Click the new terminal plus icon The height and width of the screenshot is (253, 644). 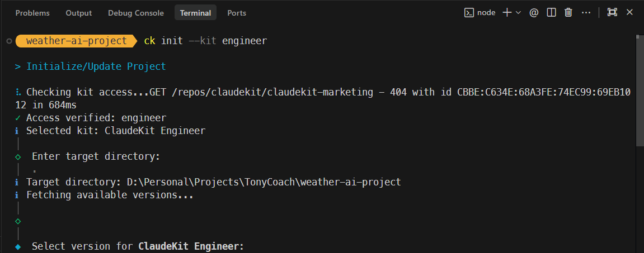pos(507,12)
